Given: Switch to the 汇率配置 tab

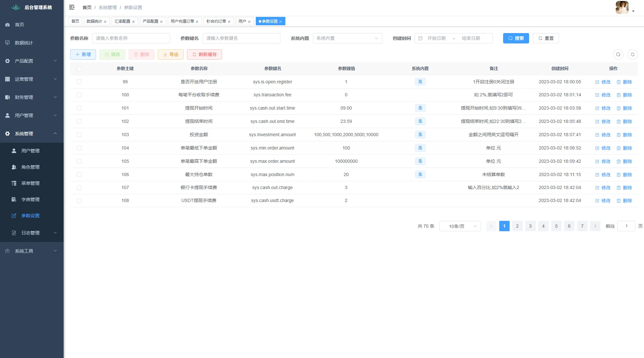Looking at the screenshot, I should pos(122,21).
